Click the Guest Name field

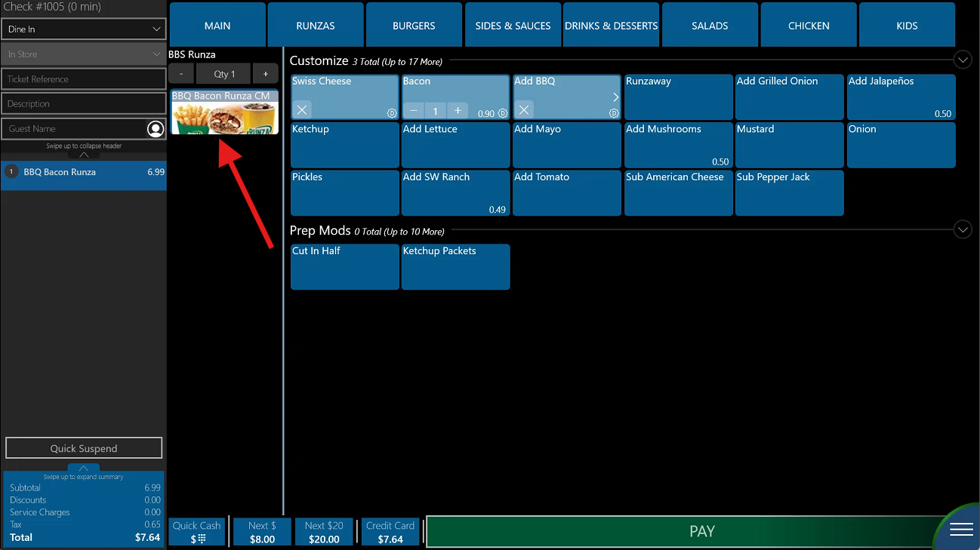73,129
